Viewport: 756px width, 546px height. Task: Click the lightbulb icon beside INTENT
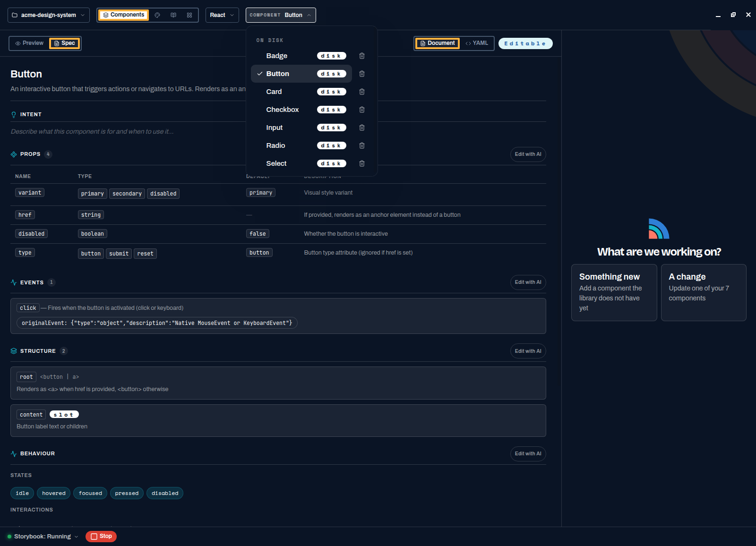[x=14, y=114]
